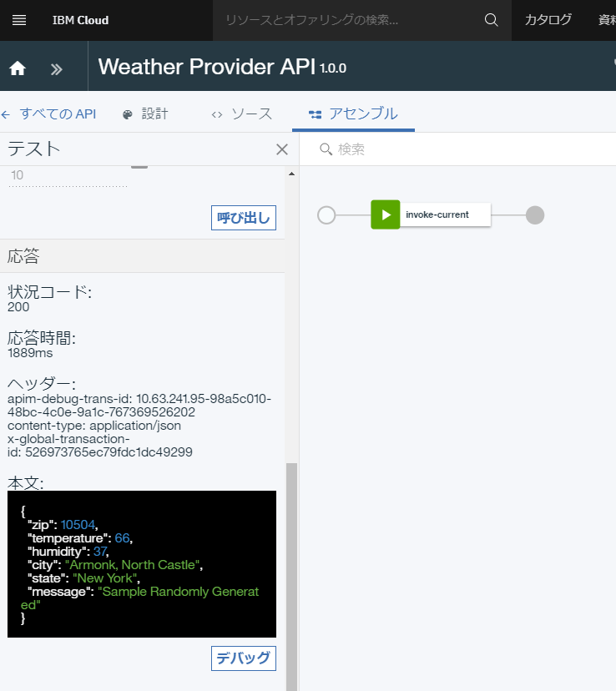Click the back arrow beside すべての API
This screenshot has height=691, width=616.
click(6, 115)
